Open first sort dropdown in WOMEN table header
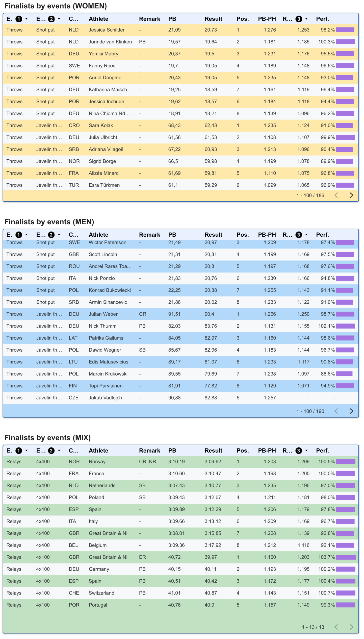The image size is (364, 639). click(26, 19)
